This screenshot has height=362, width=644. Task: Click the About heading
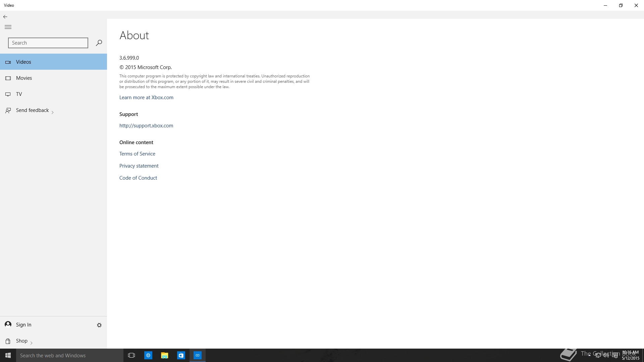coord(134,35)
